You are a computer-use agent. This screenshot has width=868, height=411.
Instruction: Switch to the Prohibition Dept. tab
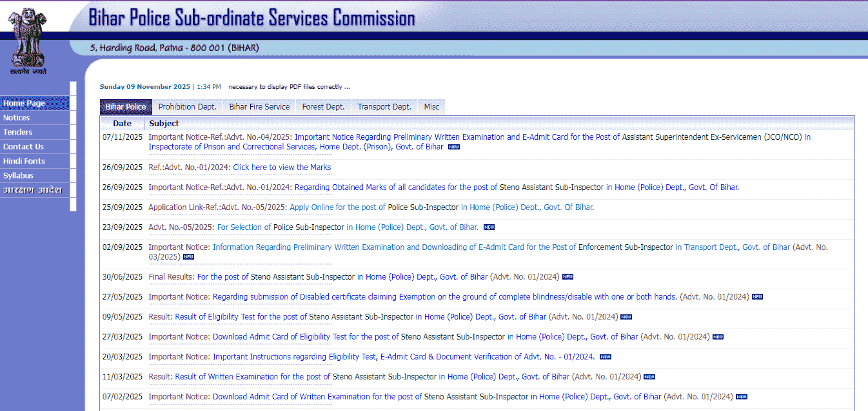pyautogui.click(x=187, y=106)
